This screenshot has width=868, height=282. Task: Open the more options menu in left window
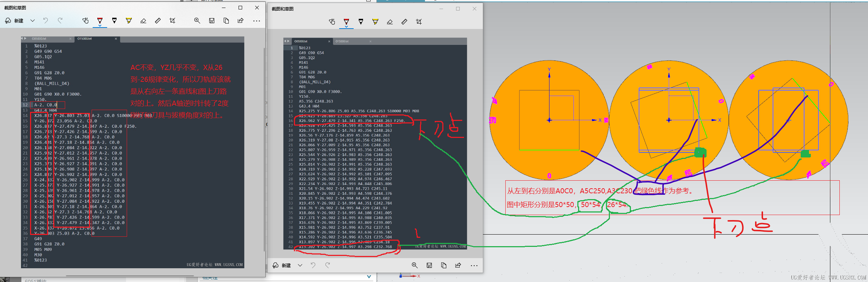(x=257, y=21)
